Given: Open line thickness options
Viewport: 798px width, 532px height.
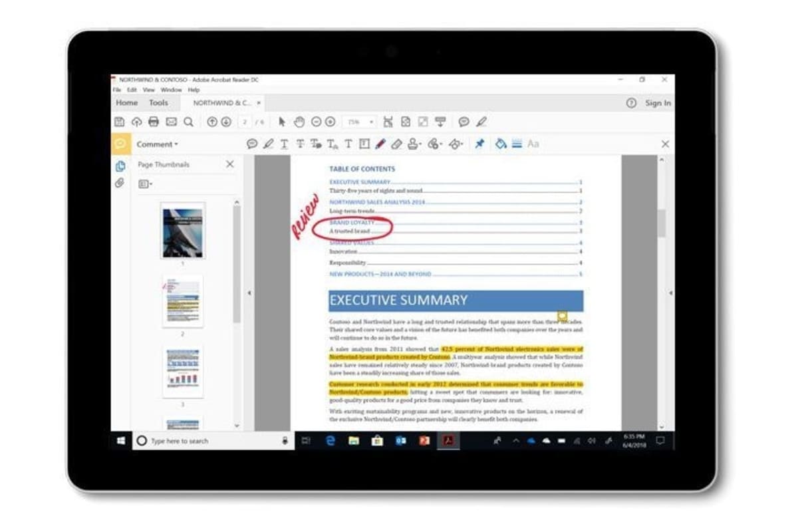Looking at the screenshot, I should click(517, 144).
